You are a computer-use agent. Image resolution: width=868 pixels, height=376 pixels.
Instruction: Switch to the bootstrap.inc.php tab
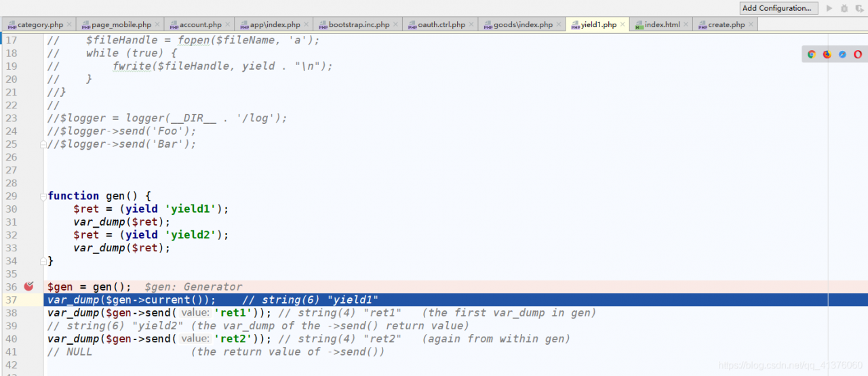pyautogui.click(x=359, y=24)
